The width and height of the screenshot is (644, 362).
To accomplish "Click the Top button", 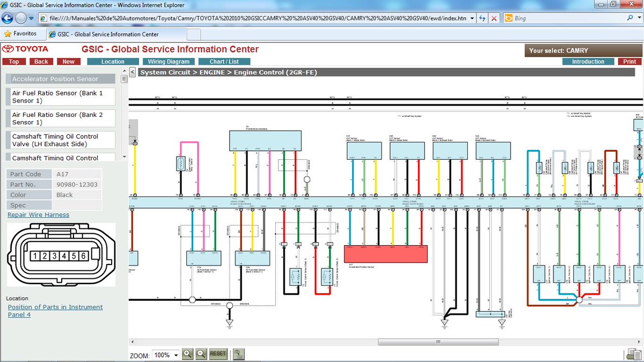I will (14, 62).
